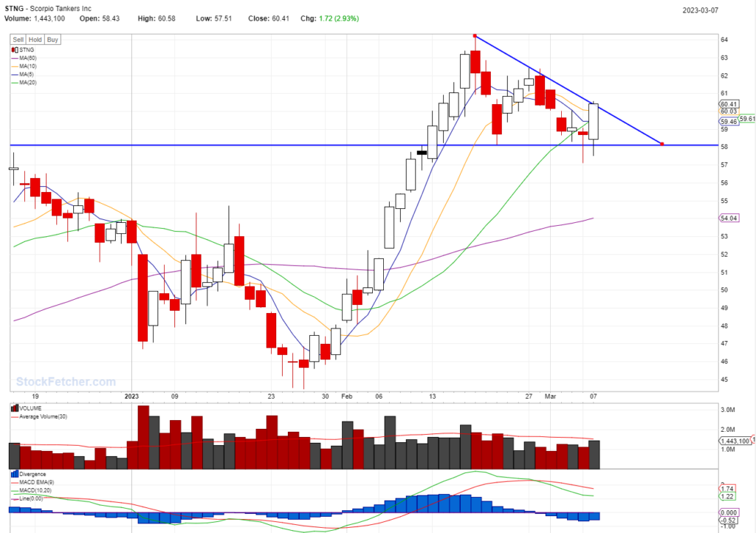Click the 59.46 MA(5) price flag
The width and height of the screenshot is (756, 533).
pyautogui.click(x=729, y=122)
